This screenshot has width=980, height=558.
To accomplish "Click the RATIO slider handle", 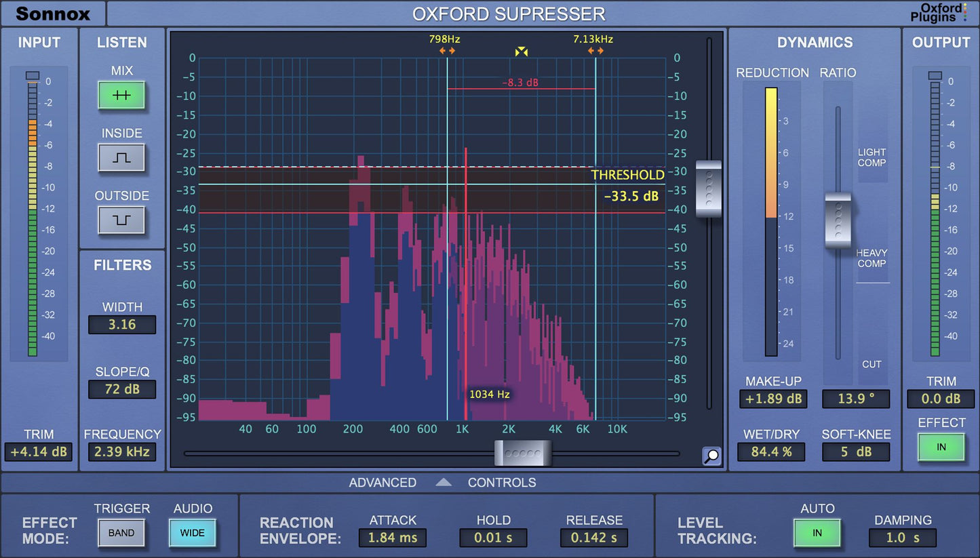I will click(x=838, y=220).
